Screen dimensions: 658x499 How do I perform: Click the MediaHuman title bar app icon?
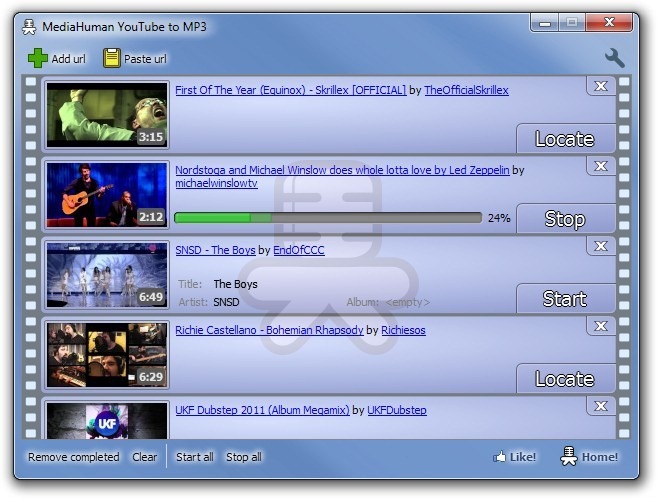[x=29, y=27]
